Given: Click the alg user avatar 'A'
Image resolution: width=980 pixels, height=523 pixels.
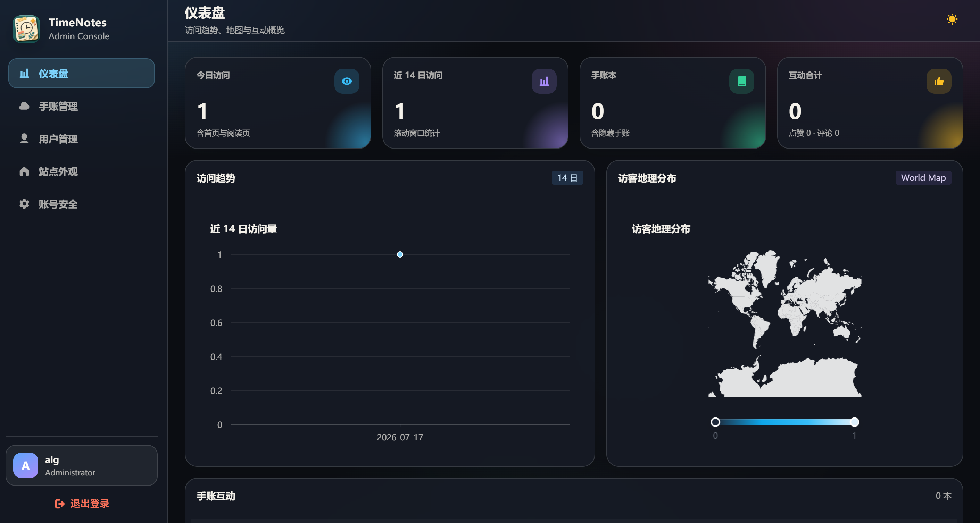Looking at the screenshot, I should [x=25, y=465].
